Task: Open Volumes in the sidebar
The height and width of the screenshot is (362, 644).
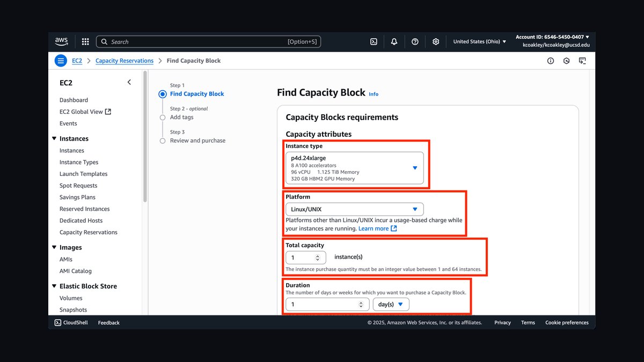Action: (71, 298)
